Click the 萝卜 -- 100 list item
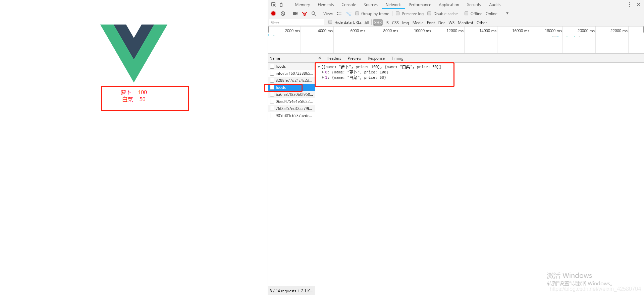Image resolution: width=644 pixels, height=295 pixels. point(134,92)
